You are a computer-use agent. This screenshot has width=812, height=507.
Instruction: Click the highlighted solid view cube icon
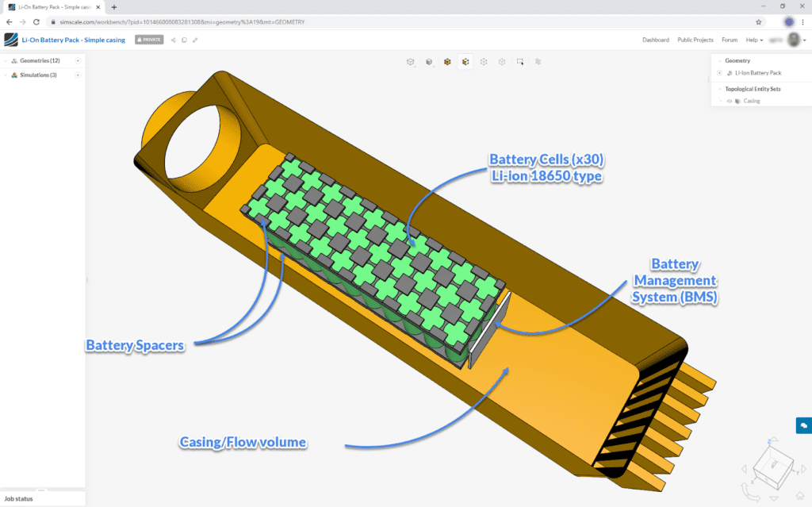coord(465,61)
